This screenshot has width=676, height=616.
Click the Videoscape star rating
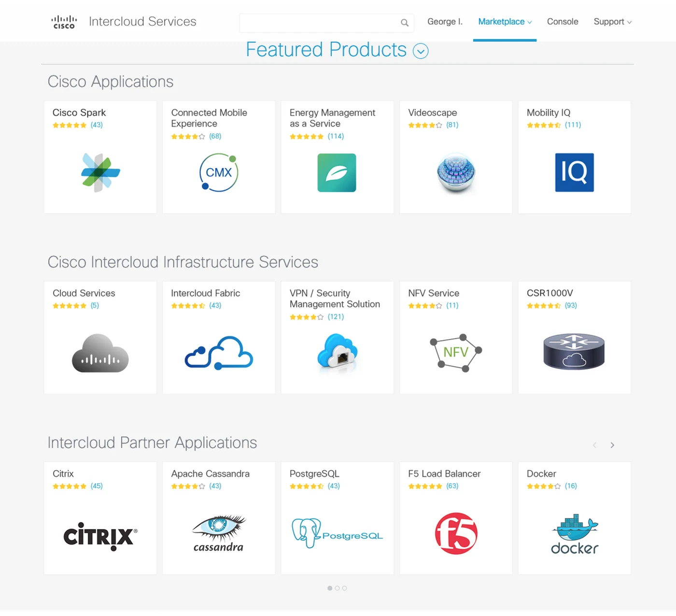pyautogui.click(x=425, y=125)
